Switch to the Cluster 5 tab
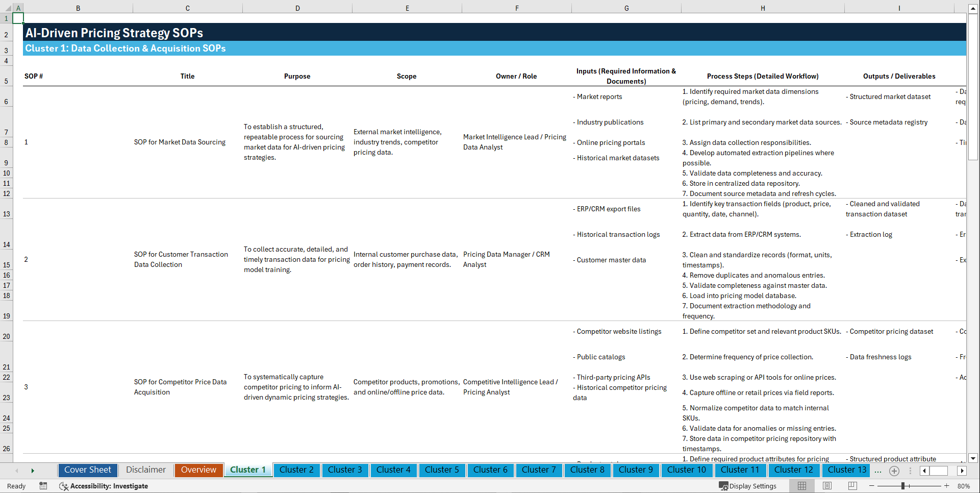Viewport: 980px width, 493px height. (x=442, y=470)
